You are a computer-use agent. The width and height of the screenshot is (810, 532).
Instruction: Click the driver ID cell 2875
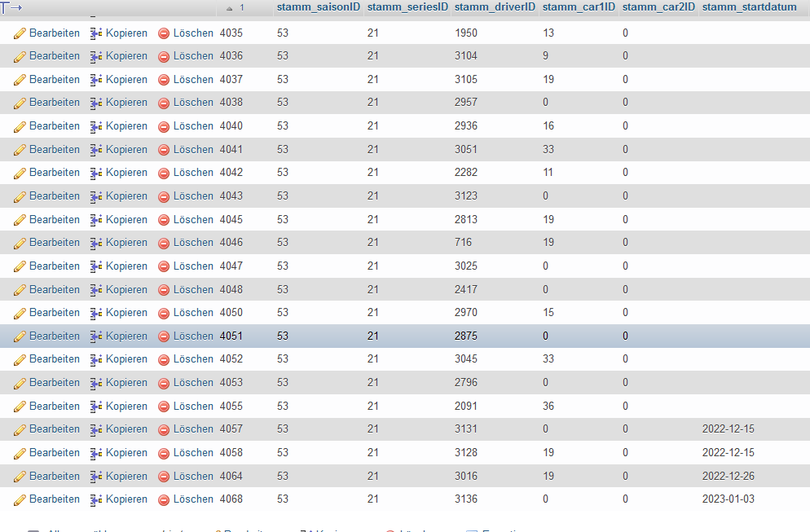(466, 336)
